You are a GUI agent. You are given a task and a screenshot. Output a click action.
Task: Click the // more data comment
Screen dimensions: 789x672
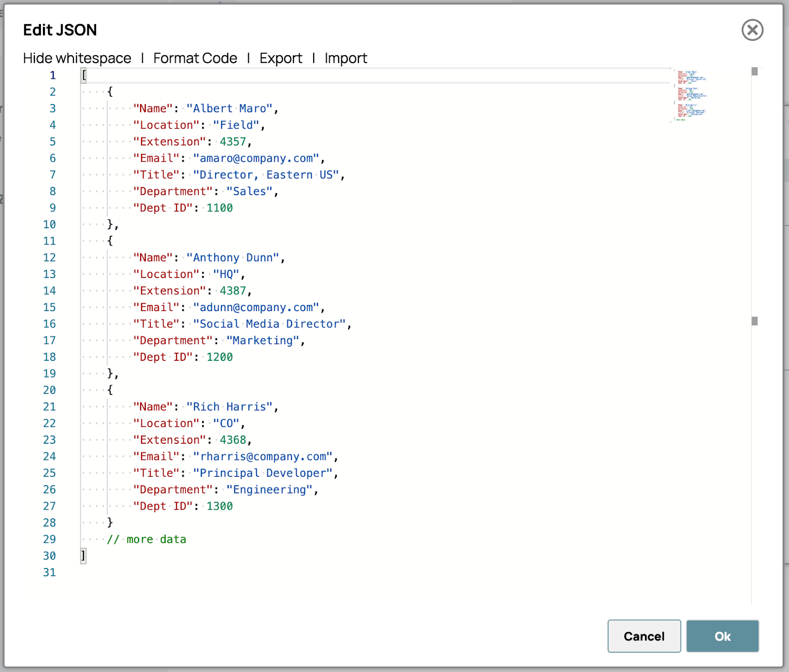[146, 539]
